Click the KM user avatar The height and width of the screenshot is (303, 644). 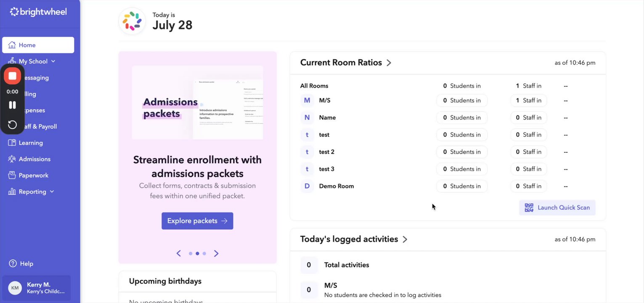click(15, 288)
